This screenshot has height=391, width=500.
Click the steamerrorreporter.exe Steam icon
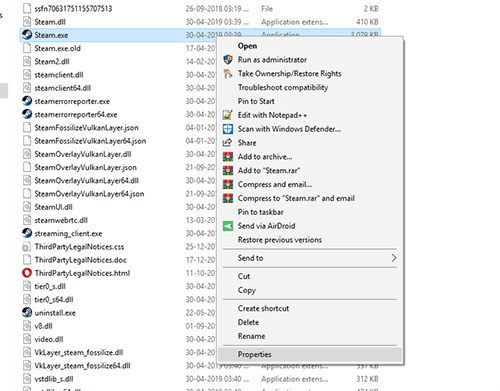tap(27, 101)
